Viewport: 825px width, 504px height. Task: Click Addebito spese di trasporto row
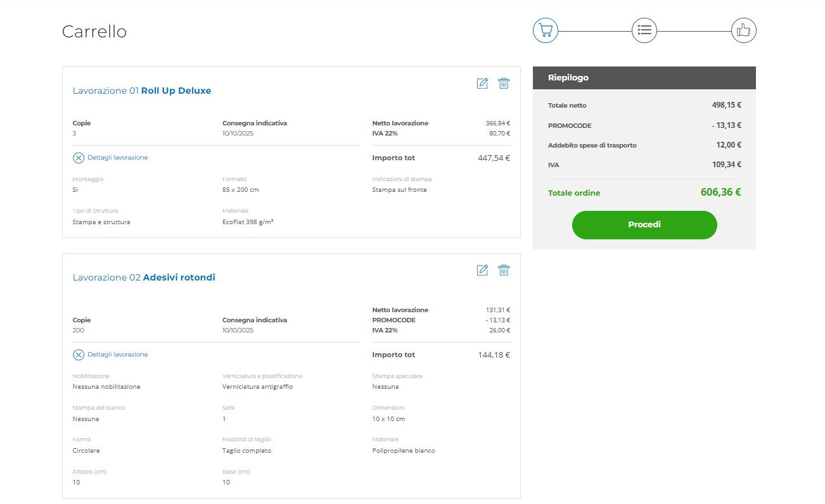pos(644,145)
